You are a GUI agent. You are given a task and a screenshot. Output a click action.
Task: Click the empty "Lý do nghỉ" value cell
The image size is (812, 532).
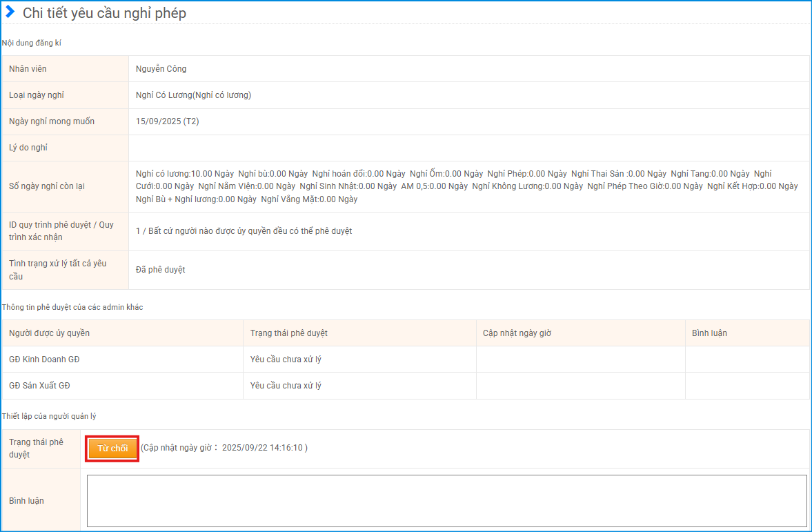pos(468,148)
